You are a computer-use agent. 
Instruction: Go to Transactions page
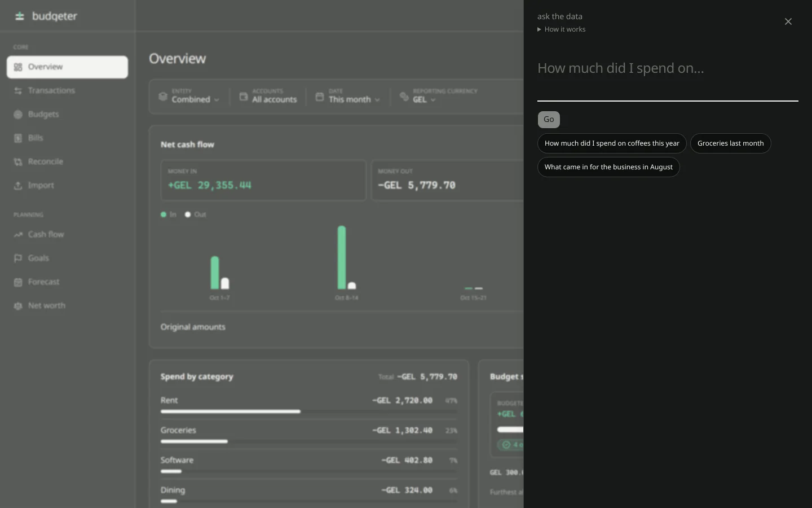coord(67,91)
